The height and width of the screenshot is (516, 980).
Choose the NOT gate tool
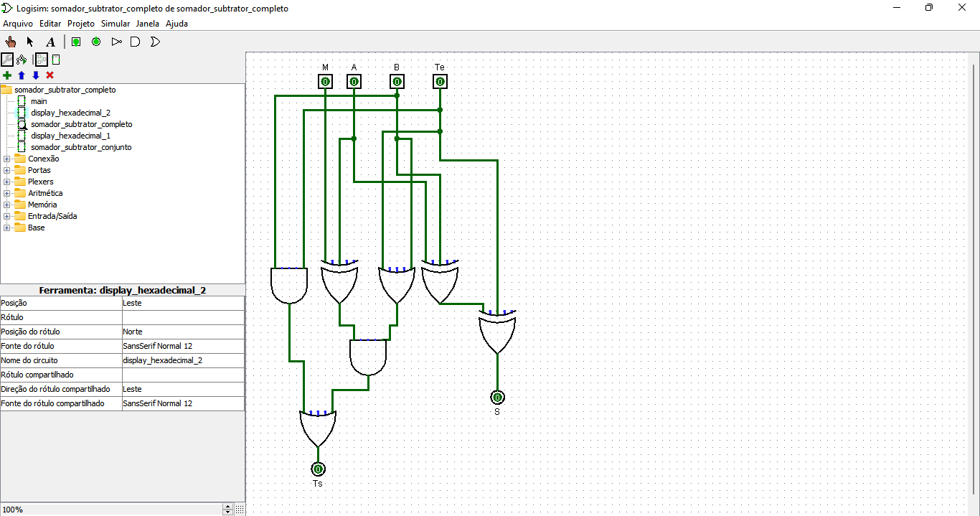[116, 42]
